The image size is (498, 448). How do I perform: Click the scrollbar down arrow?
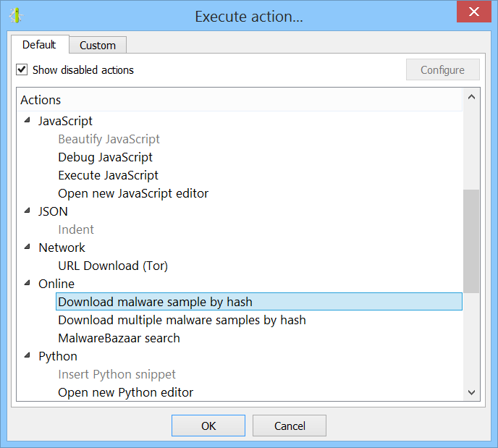pos(471,392)
